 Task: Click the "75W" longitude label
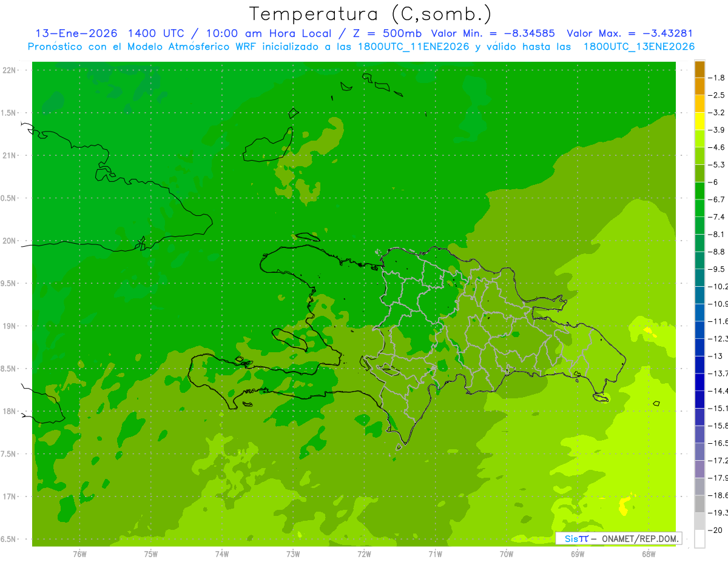click(151, 554)
